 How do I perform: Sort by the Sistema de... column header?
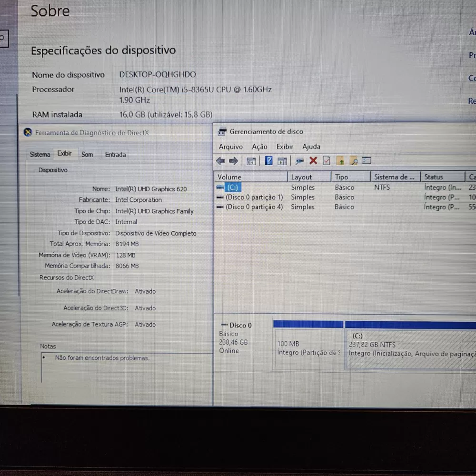[395, 177]
